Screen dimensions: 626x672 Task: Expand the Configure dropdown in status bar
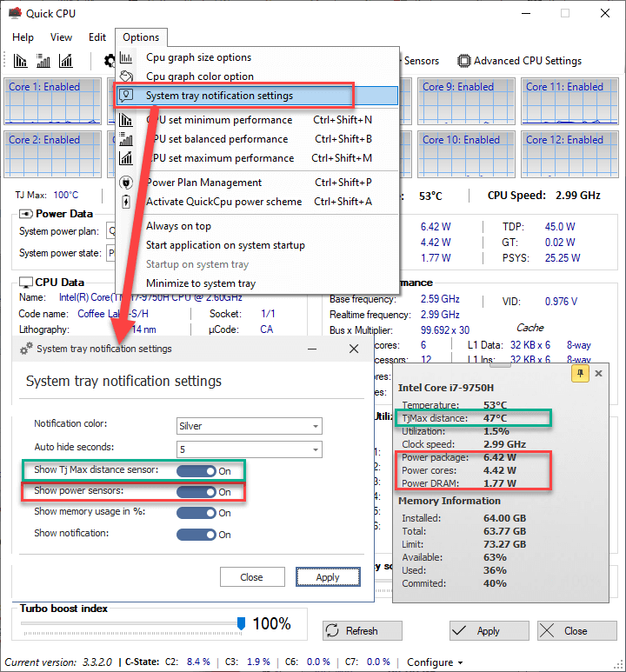point(435,662)
